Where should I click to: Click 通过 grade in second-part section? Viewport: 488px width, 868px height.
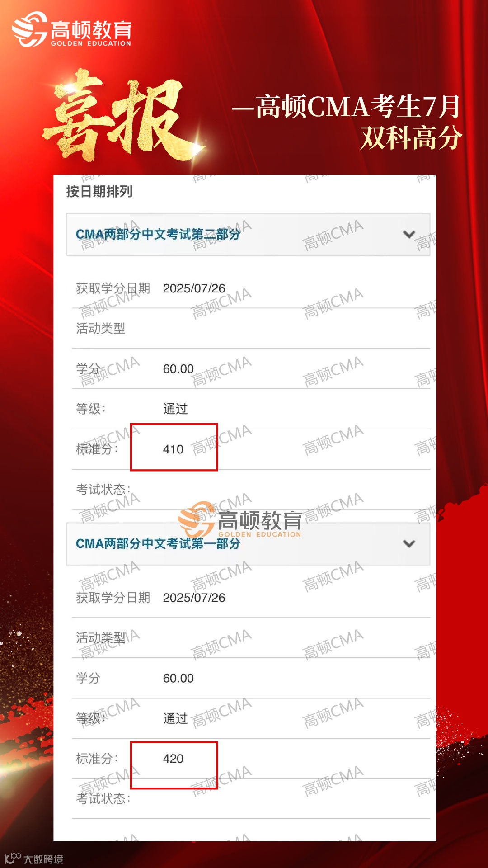pos(175,409)
